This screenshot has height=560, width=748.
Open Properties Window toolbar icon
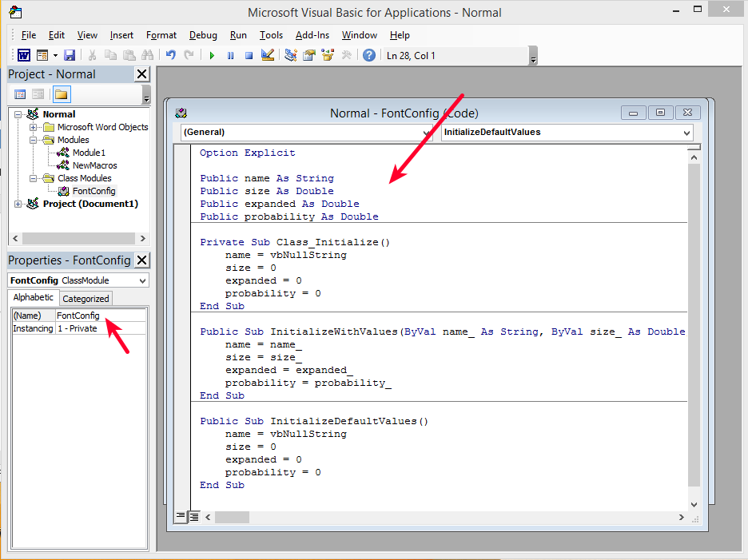click(309, 55)
